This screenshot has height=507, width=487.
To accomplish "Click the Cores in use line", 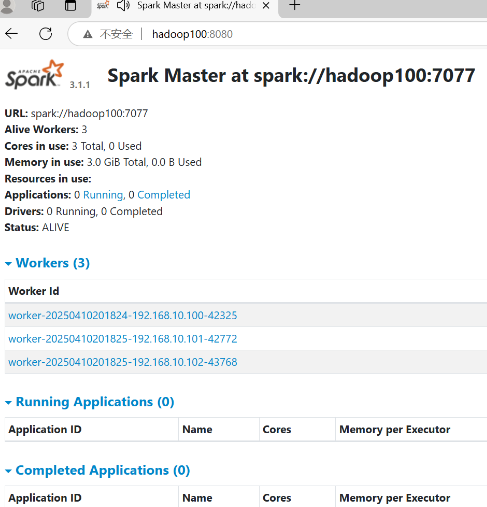I will pos(73,146).
